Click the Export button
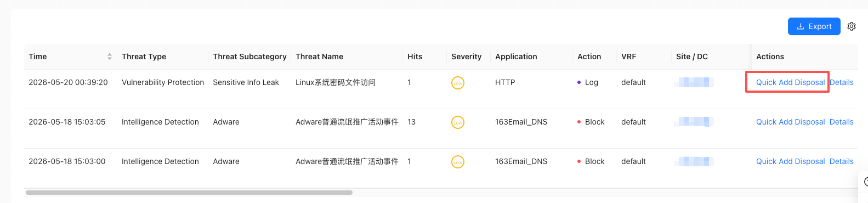The width and height of the screenshot is (868, 203). point(814,26)
